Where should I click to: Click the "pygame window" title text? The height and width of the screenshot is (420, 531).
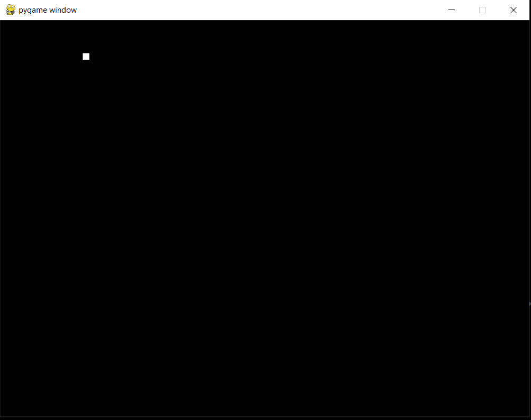coord(48,10)
